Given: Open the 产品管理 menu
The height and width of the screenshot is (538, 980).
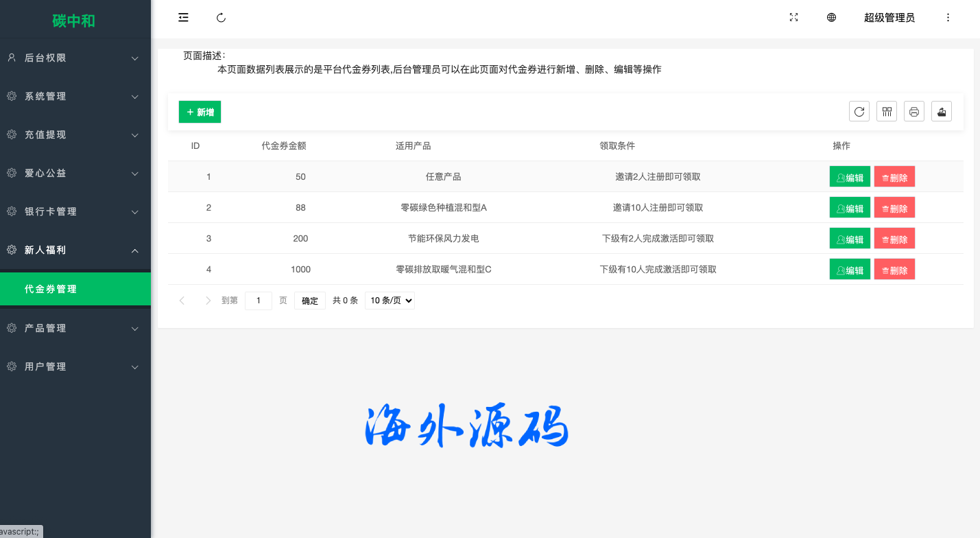Looking at the screenshot, I should (75, 329).
